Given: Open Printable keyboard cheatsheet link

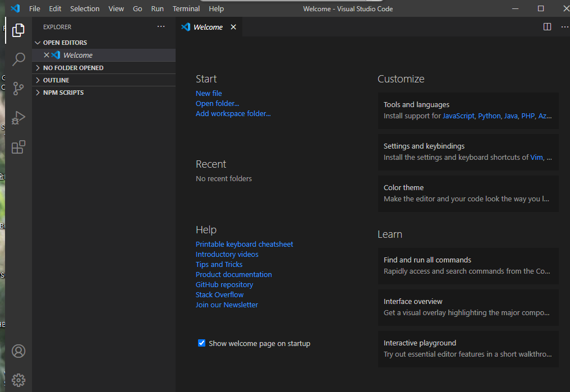Looking at the screenshot, I should (x=244, y=244).
